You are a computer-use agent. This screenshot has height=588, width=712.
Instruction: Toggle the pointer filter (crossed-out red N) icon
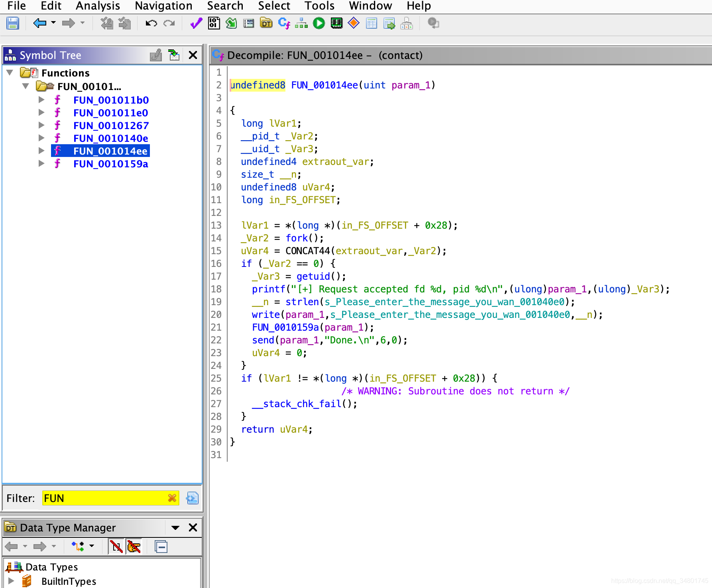tap(116, 547)
